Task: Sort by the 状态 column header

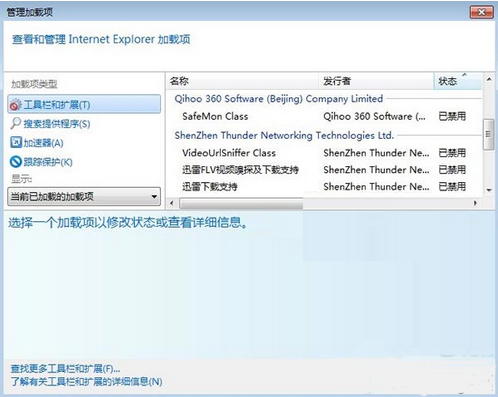Action: [458, 81]
